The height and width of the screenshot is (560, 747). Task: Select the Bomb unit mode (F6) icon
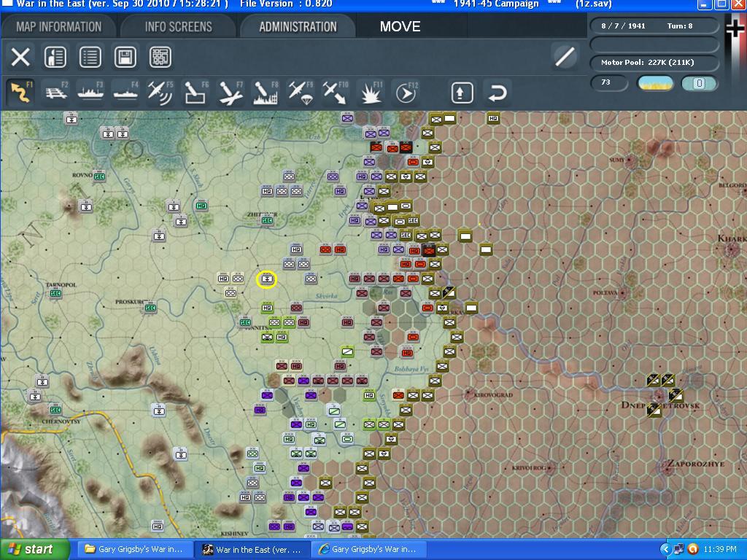[x=196, y=92]
